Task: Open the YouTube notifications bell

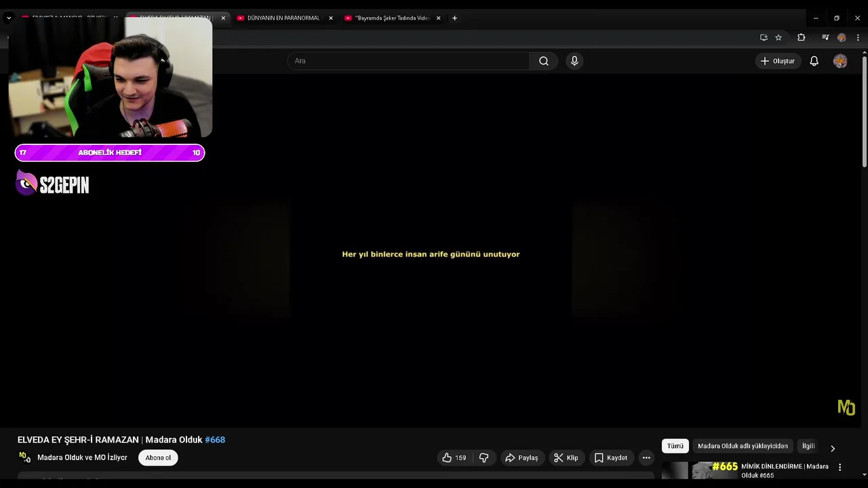Action: [814, 61]
